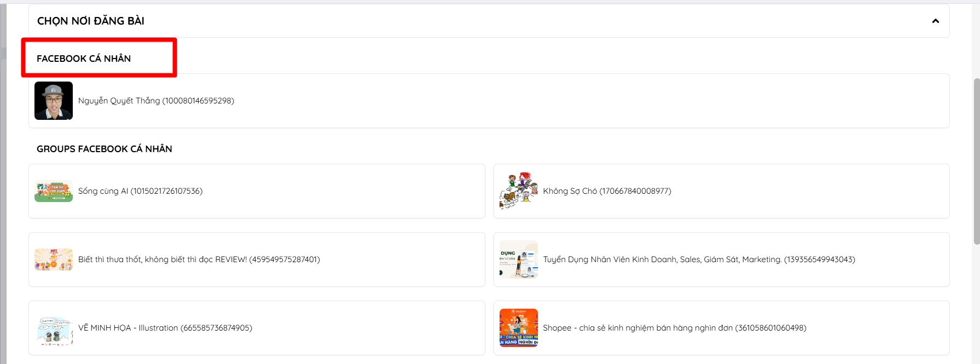
Task: Select the Sống cùng AI group name
Action: (140, 191)
